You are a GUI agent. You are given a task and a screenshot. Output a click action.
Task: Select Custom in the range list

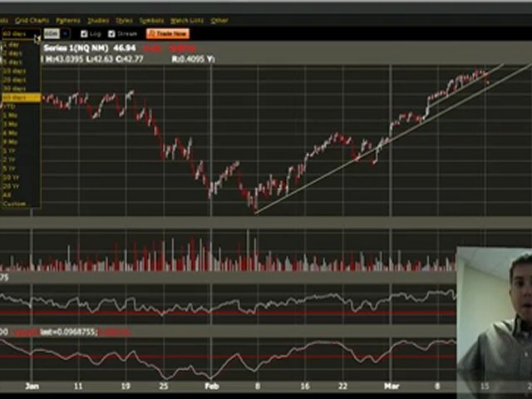point(21,204)
